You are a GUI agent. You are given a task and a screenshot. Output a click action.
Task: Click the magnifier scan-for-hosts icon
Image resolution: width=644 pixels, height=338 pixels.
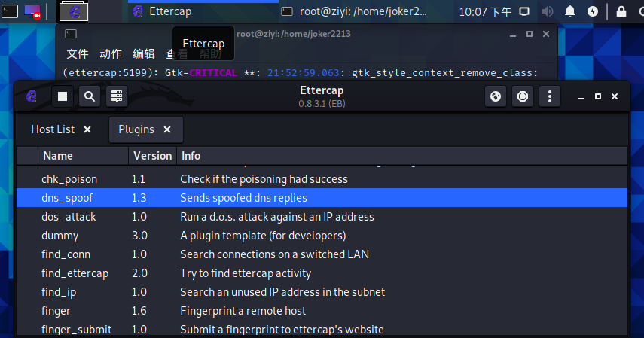[x=90, y=96]
